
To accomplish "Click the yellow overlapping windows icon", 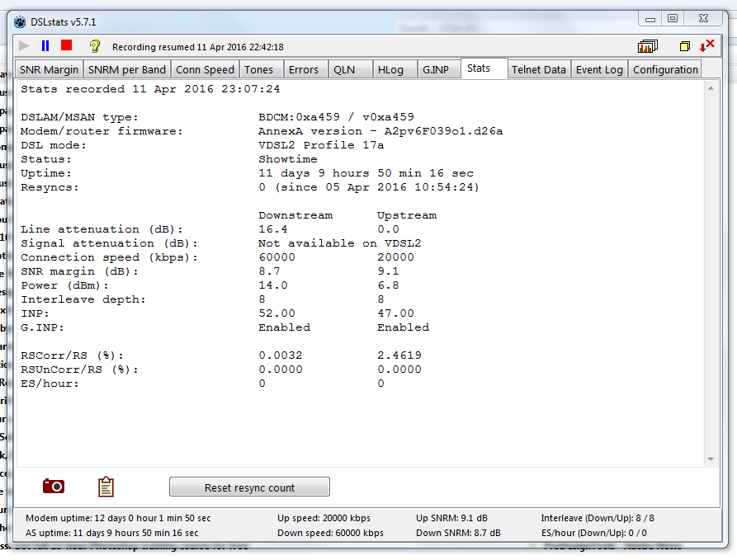I will (684, 46).
